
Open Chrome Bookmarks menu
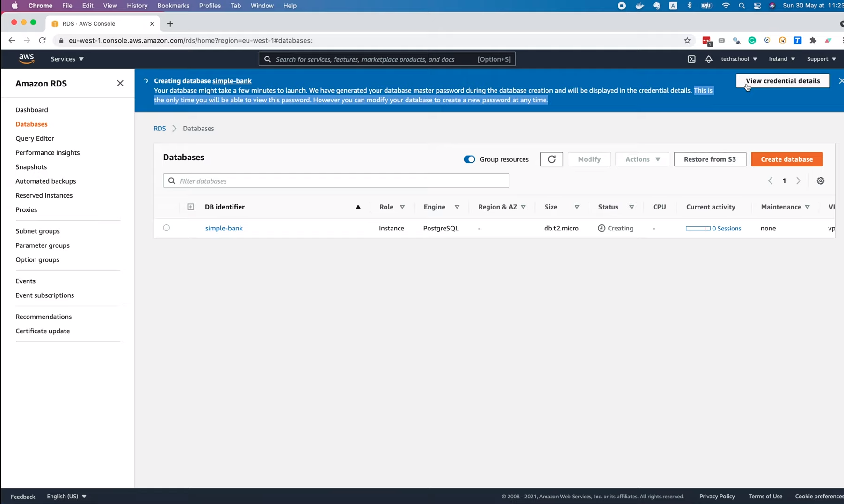click(x=173, y=6)
